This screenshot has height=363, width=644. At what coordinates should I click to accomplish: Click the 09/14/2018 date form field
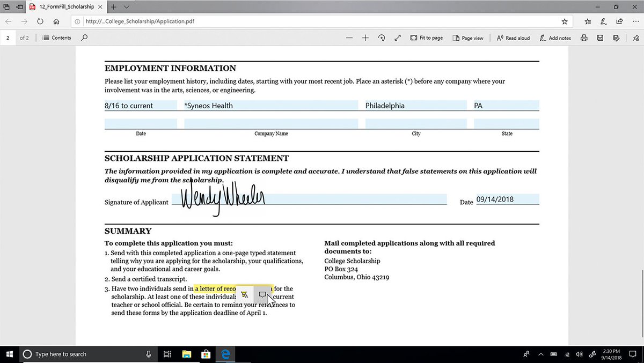pos(507,199)
